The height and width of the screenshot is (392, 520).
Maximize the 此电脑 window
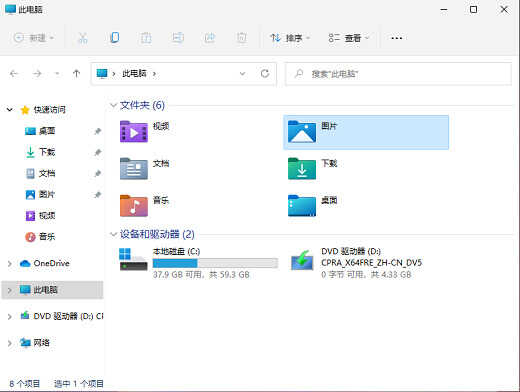click(473, 10)
